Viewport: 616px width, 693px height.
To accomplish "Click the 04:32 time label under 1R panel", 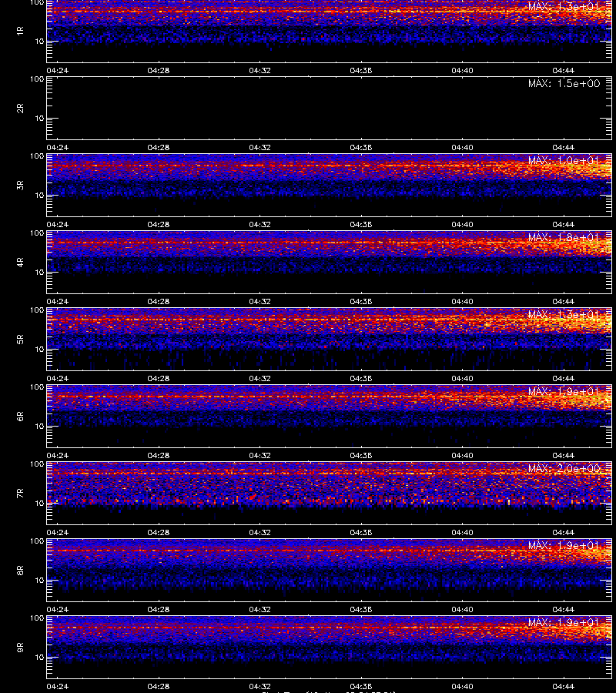I will click(259, 70).
